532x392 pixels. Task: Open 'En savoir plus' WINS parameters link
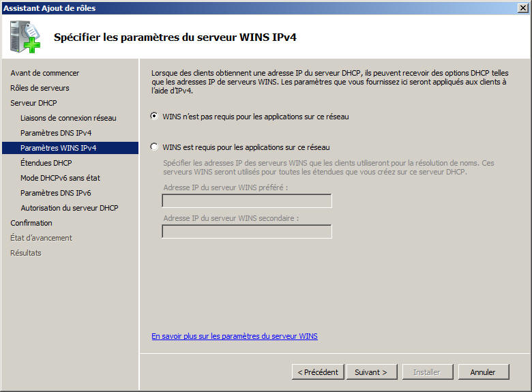[234, 336]
